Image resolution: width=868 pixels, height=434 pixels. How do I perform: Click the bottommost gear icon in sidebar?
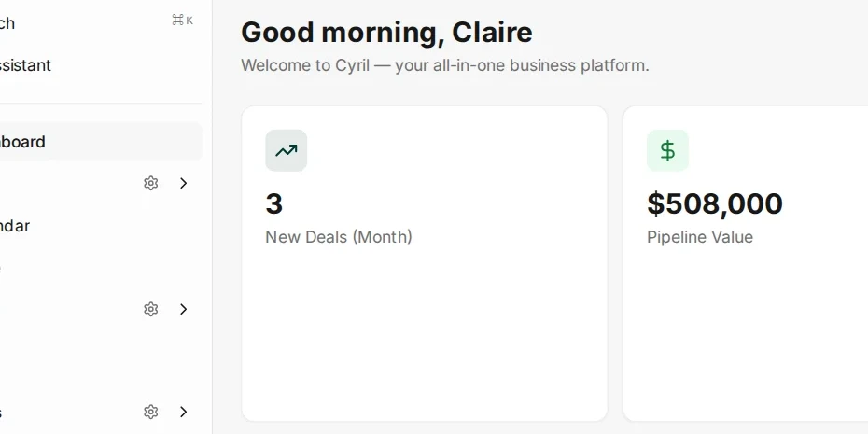click(x=150, y=412)
